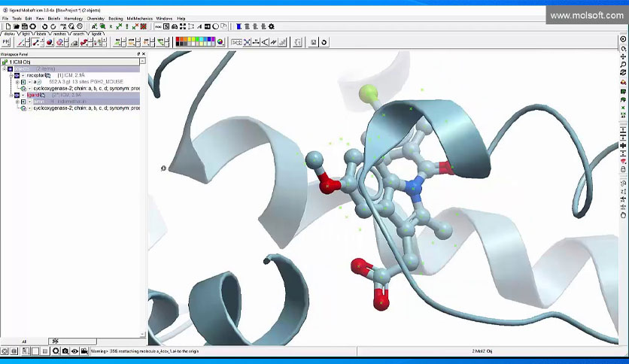Expand indomethacin molecule node under ligand
This screenshot has height=364, width=629.
[x=17, y=102]
